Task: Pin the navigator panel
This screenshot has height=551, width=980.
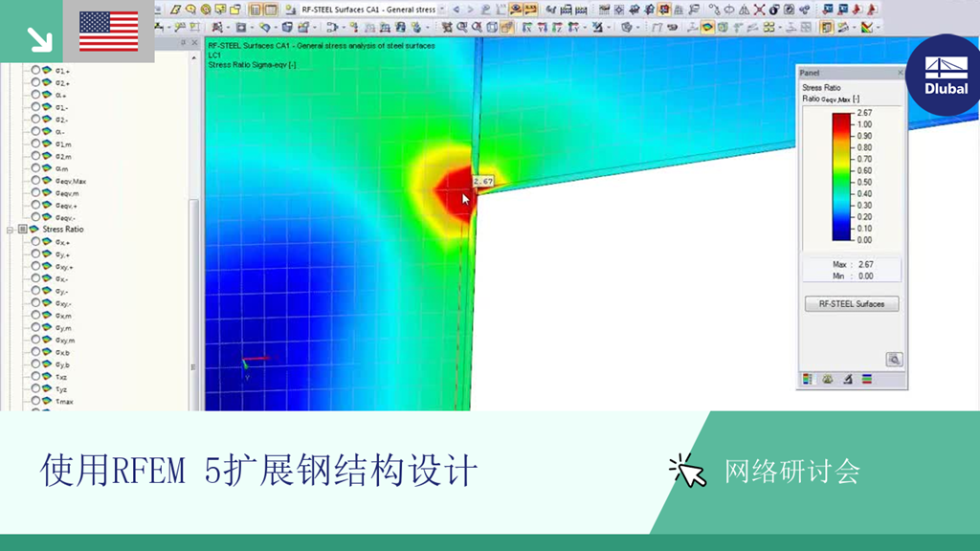Action: [183, 42]
